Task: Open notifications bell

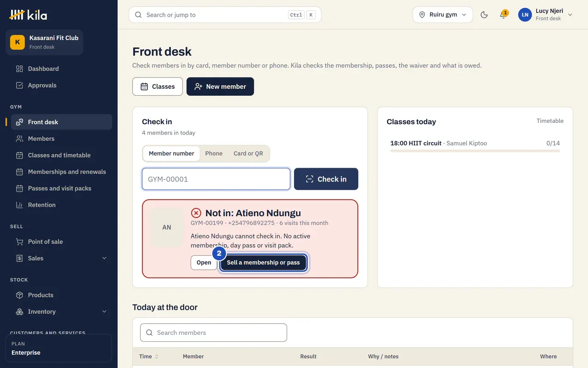Action: (x=503, y=15)
